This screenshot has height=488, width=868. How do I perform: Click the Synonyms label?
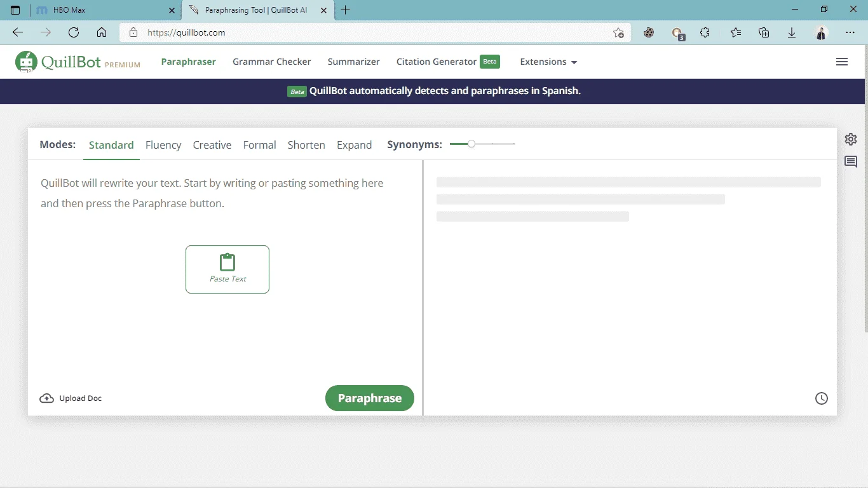coord(414,145)
